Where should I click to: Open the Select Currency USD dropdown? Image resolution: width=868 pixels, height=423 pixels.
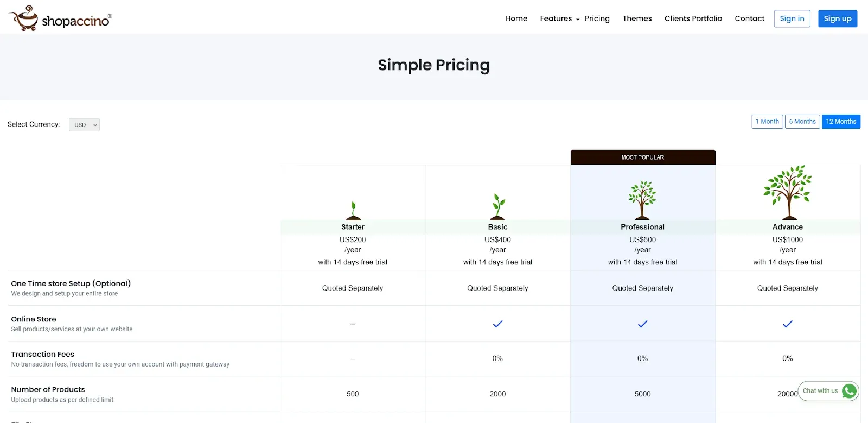point(84,125)
